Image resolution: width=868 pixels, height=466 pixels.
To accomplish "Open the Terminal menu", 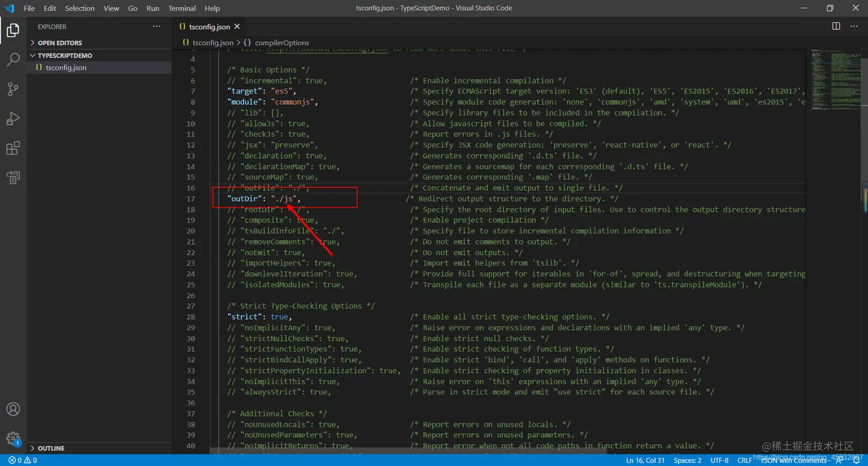I will point(181,8).
